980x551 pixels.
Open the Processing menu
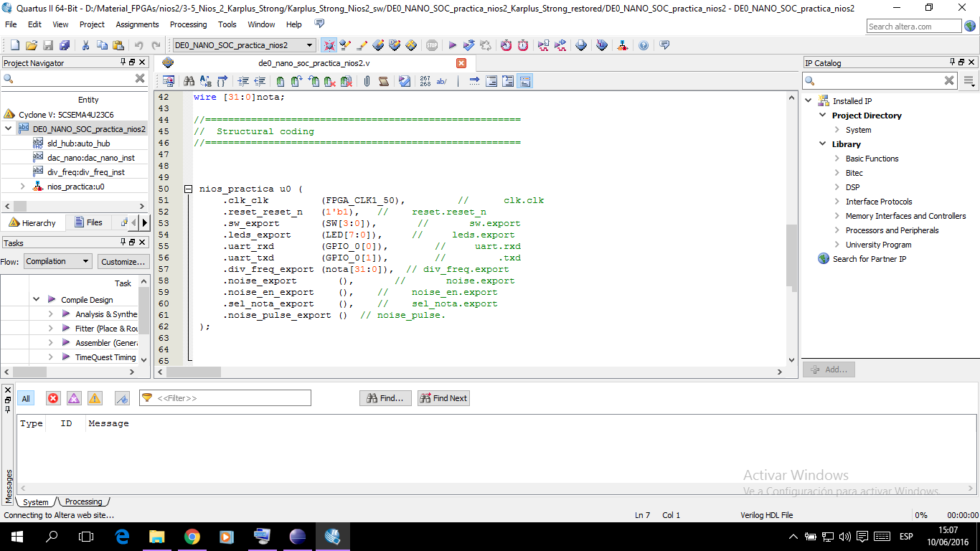click(x=189, y=24)
